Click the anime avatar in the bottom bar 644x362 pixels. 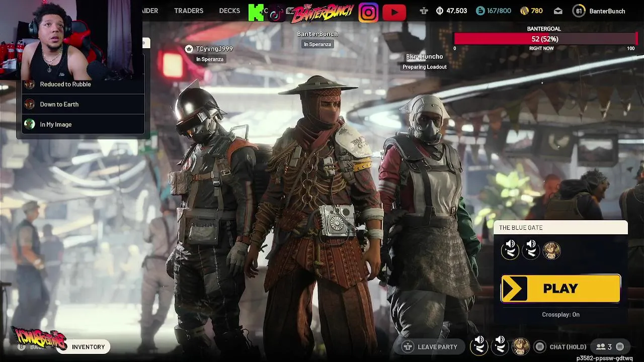520,346
